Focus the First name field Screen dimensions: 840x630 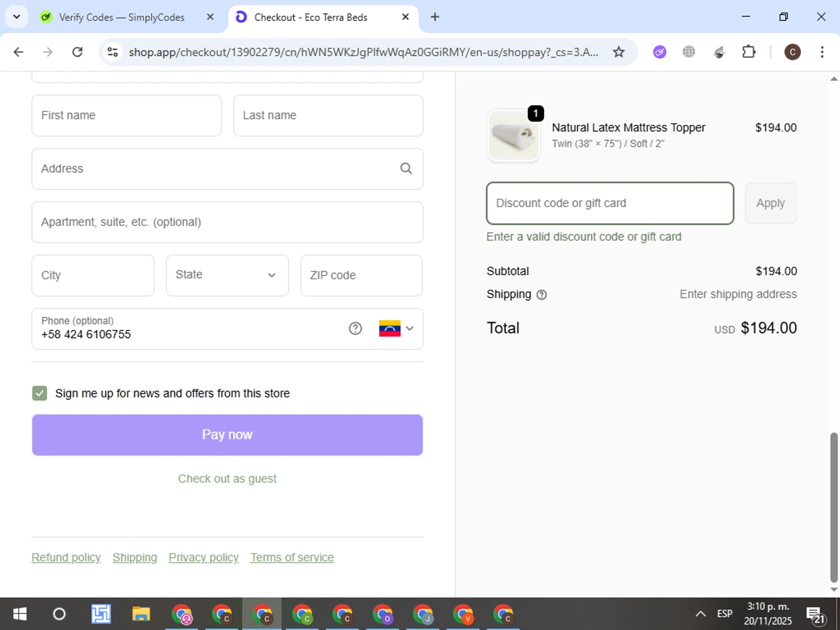tap(127, 115)
